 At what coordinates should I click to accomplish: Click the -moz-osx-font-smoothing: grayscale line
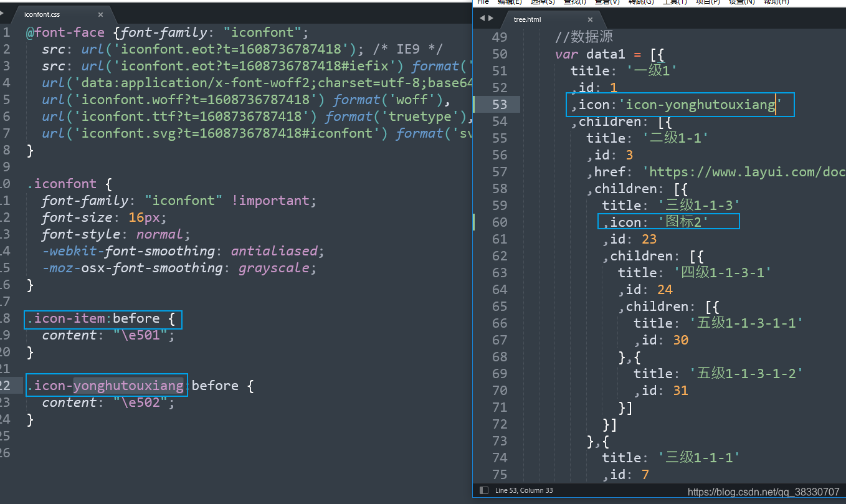pyautogui.click(x=179, y=268)
